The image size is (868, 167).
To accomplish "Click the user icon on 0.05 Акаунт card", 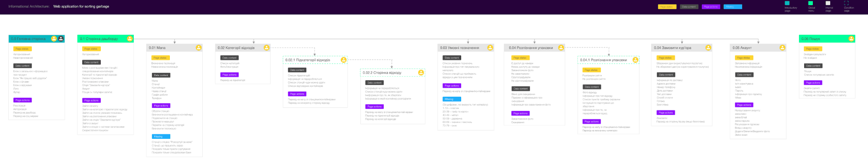I will [782, 48].
